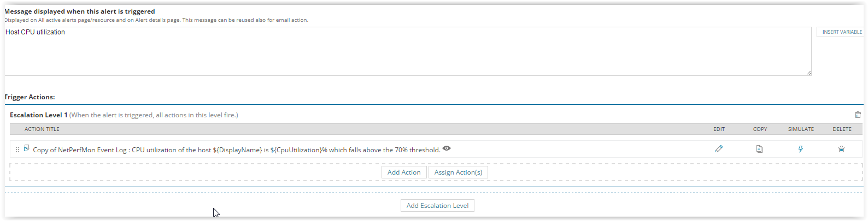
Task: Delete the NetPerfMon Event Log action row
Action: point(841,149)
